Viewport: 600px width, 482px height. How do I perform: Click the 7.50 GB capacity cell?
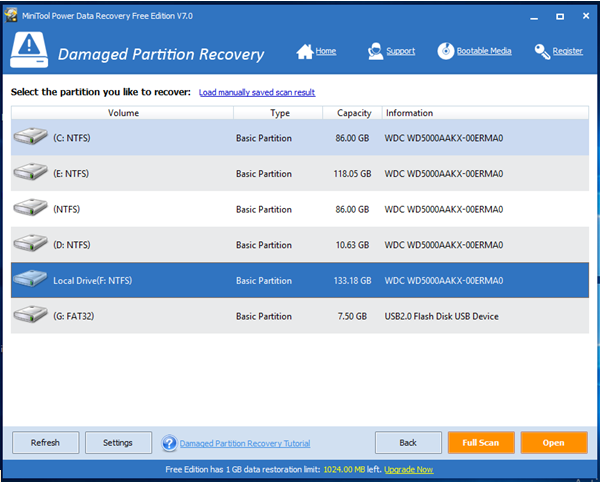[x=352, y=316]
